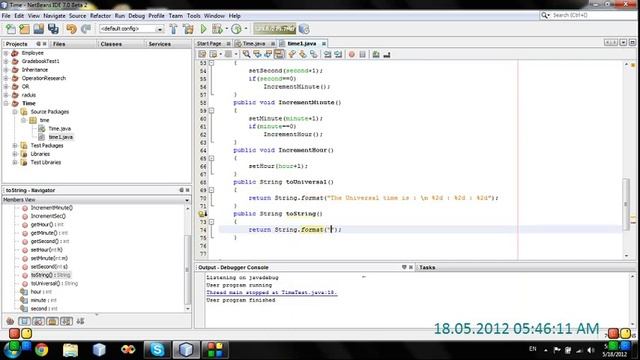Open the File menu
640x360 pixels.
point(6,16)
